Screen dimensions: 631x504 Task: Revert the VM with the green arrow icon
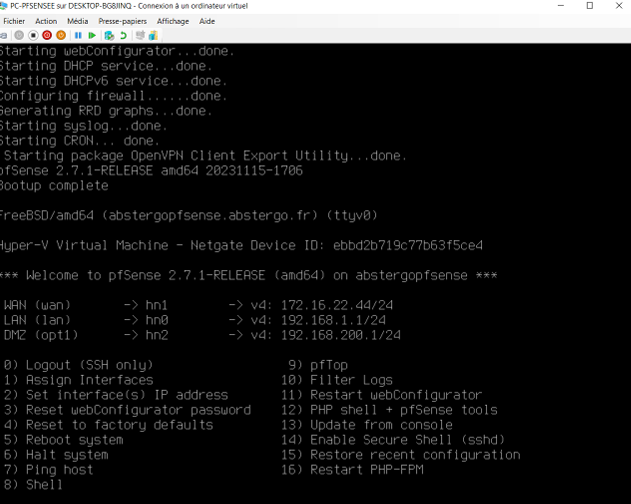click(123, 35)
